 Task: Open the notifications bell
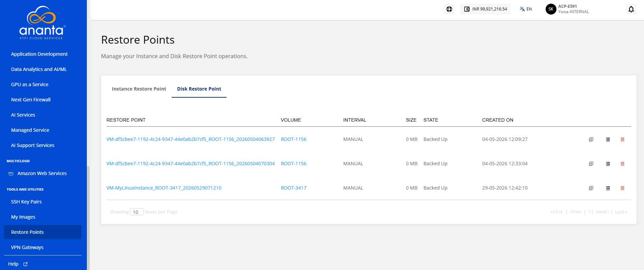pos(631,9)
